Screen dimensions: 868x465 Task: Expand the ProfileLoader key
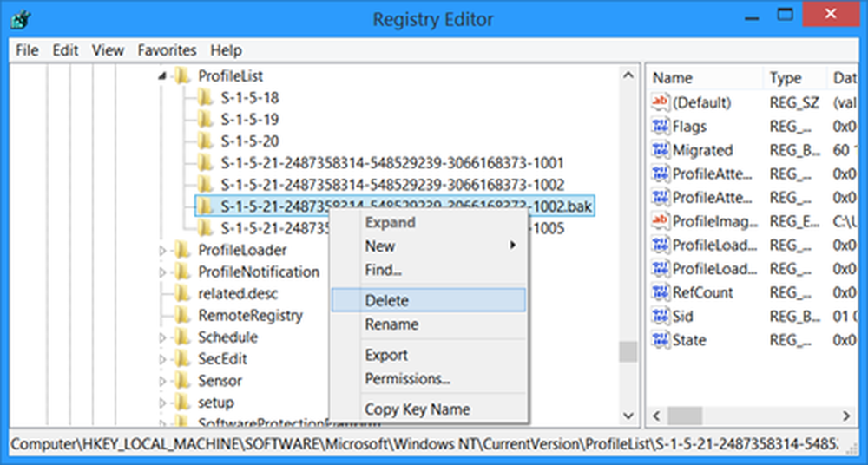point(162,251)
